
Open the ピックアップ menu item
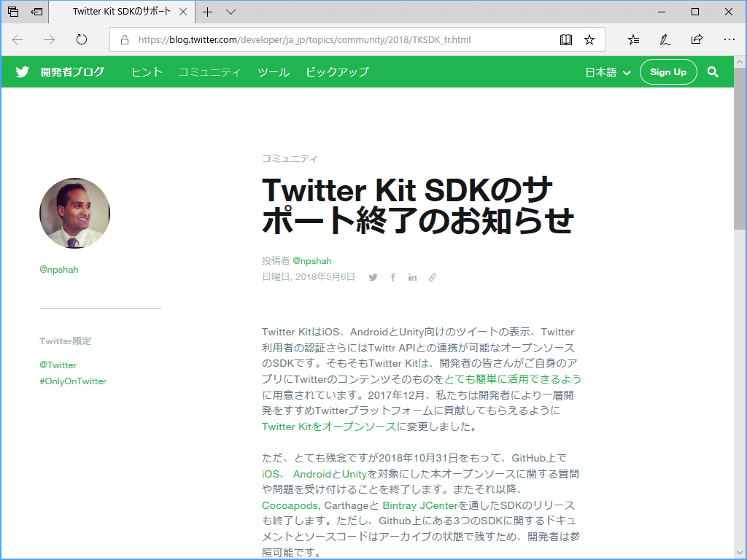337,72
